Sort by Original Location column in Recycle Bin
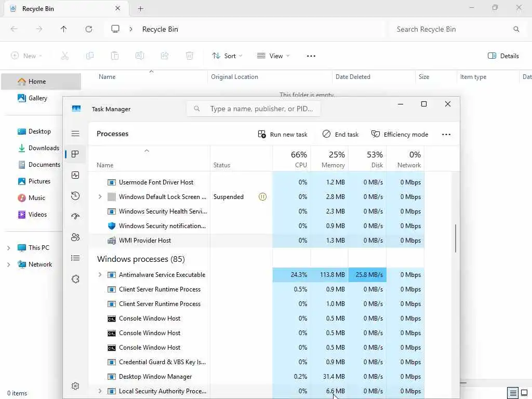 (x=270, y=77)
